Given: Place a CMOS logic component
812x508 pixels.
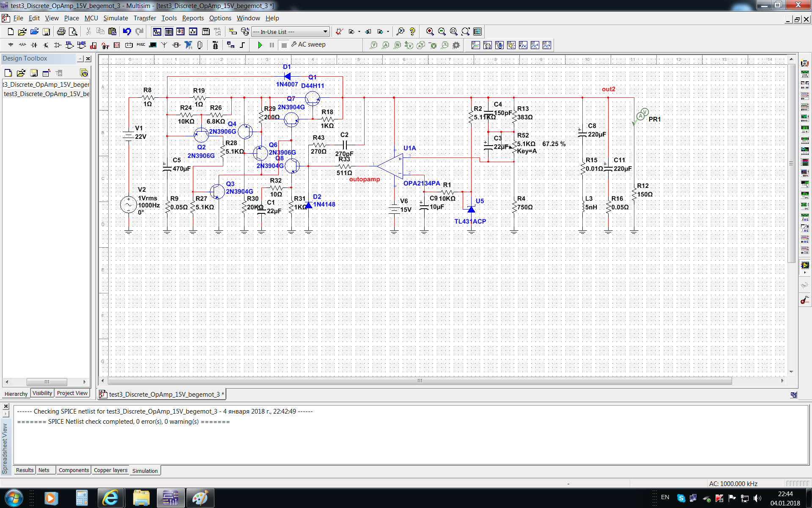Looking at the screenshot, I should (x=82, y=44).
